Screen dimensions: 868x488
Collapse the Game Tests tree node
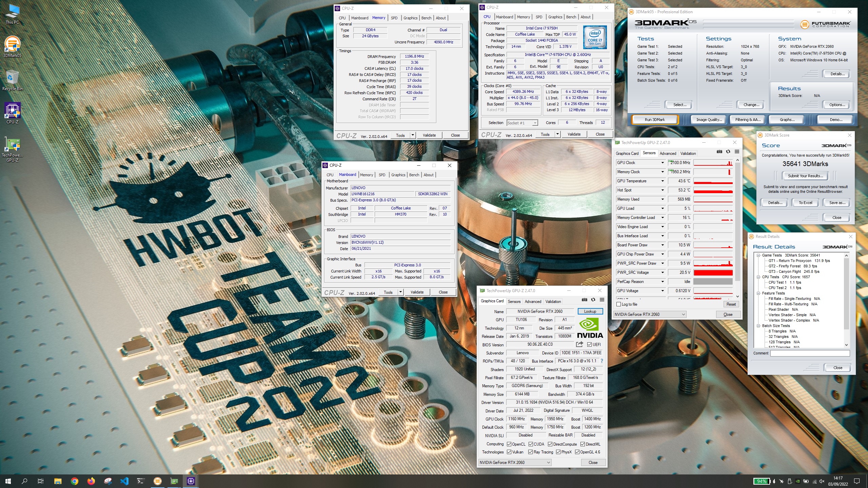pyautogui.click(x=758, y=256)
